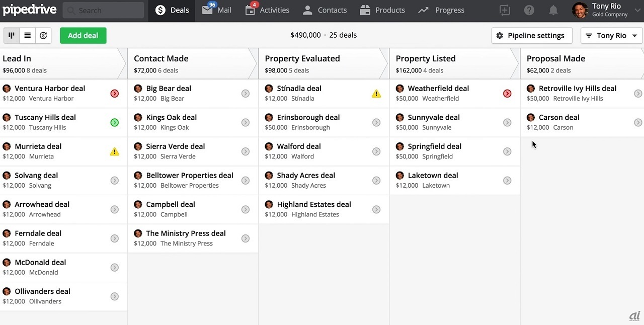Click the warning icon on Murrieta deal
The image size is (644, 325).
click(115, 151)
